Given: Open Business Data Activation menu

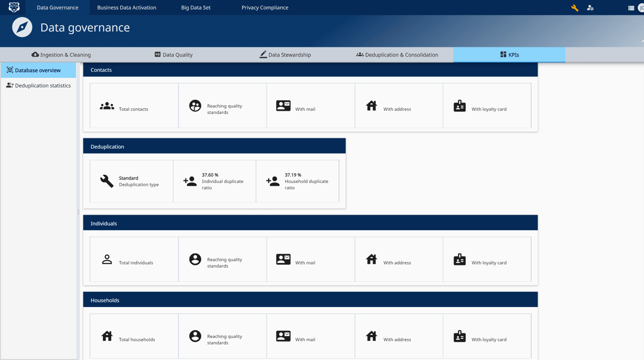Looking at the screenshot, I should click(x=127, y=8).
